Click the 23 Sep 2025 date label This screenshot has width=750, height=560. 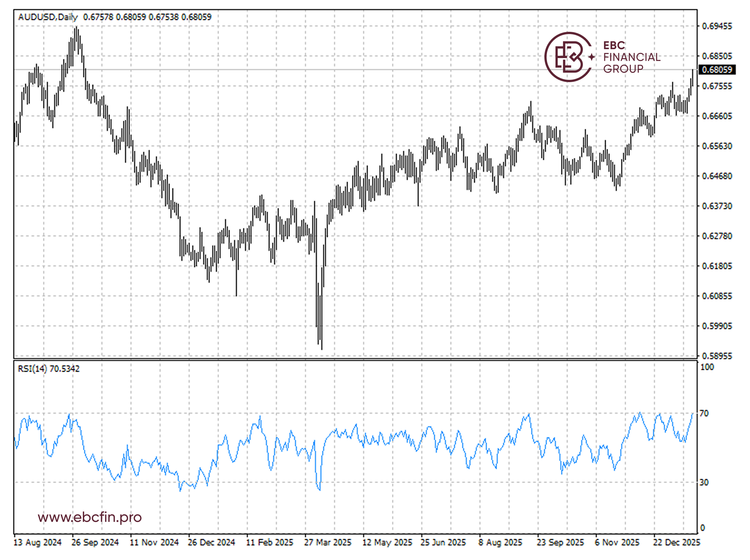[560, 542]
